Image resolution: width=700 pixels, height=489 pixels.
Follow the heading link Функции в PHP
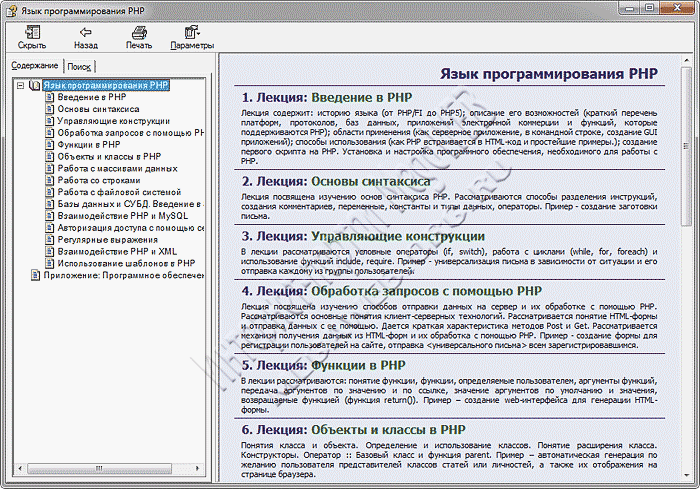click(x=358, y=365)
